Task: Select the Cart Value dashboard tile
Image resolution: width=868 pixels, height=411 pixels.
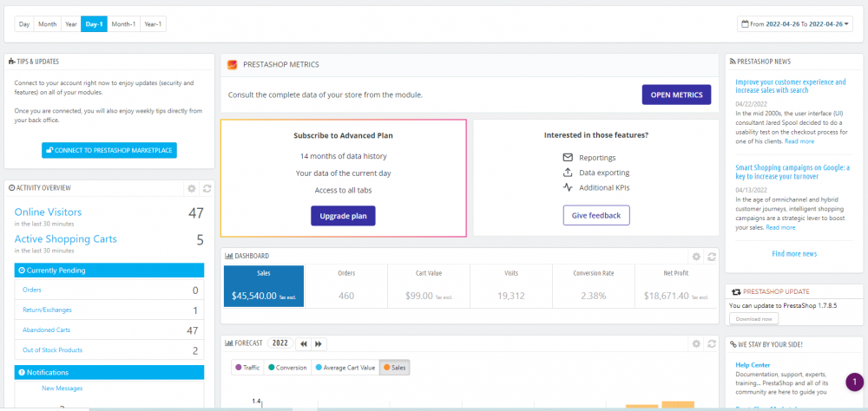Action: tap(429, 286)
